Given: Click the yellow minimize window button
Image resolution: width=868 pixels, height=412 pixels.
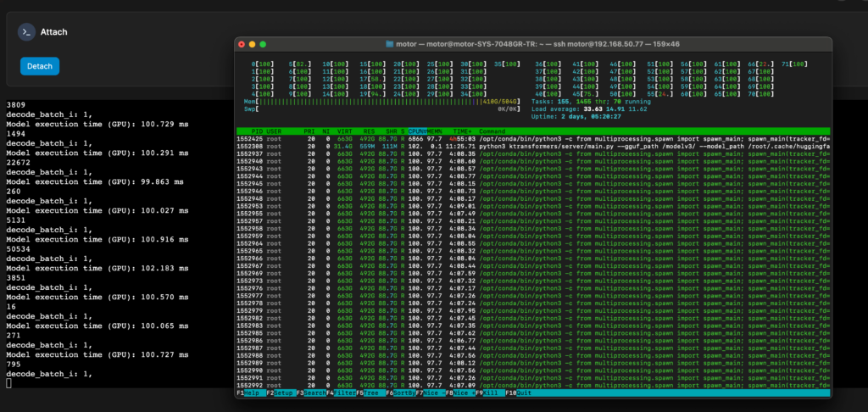Looking at the screenshot, I should pyautogui.click(x=253, y=44).
